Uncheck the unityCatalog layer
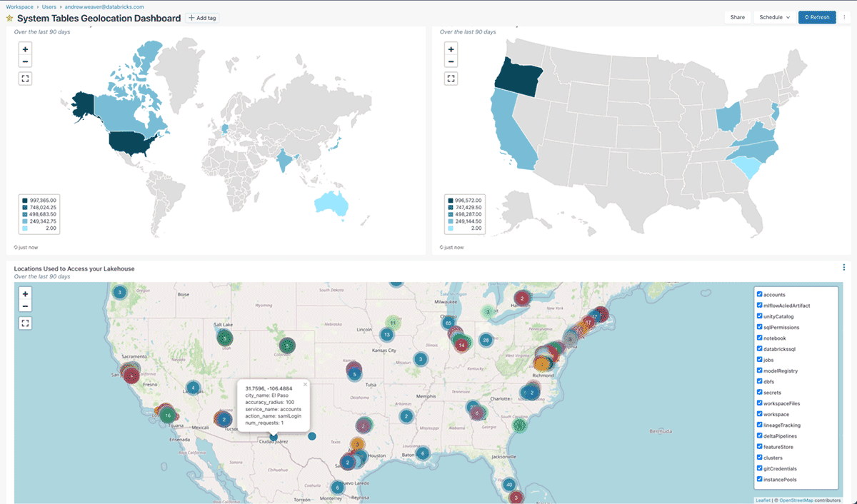This screenshot has height=504, width=857. coord(760,316)
